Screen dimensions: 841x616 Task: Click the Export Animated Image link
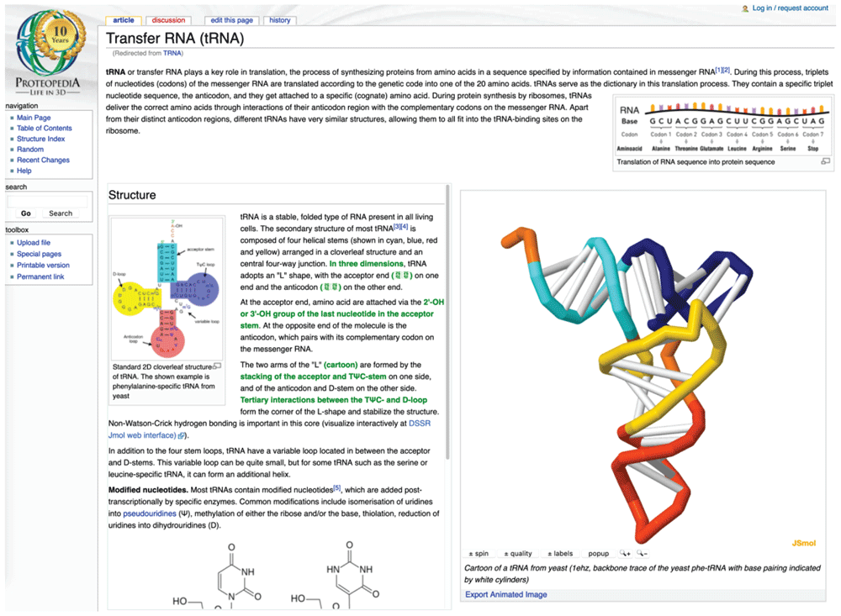point(505,594)
